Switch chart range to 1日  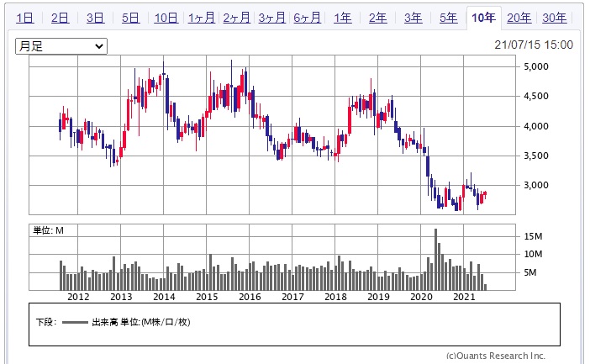pos(25,18)
